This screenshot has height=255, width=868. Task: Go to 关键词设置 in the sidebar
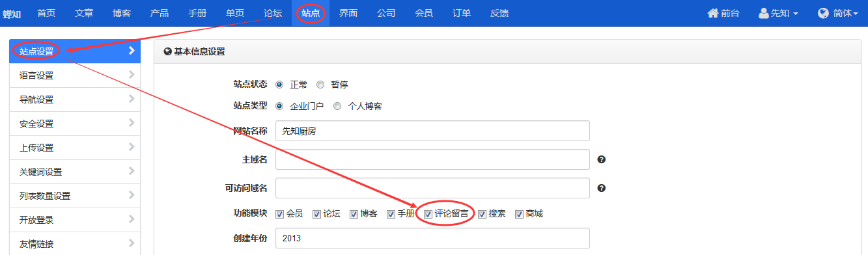75,172
